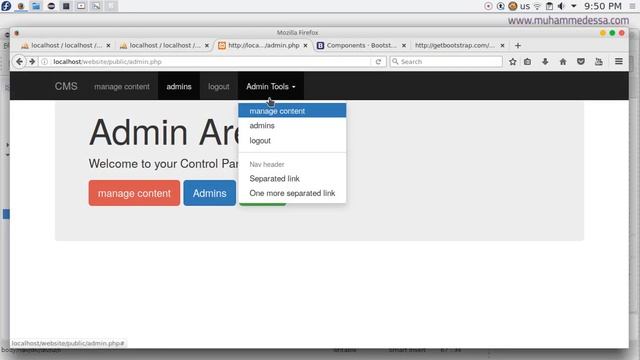Click the user avatar tray icon
640x360 pixels.
click(x=513, y=6)
